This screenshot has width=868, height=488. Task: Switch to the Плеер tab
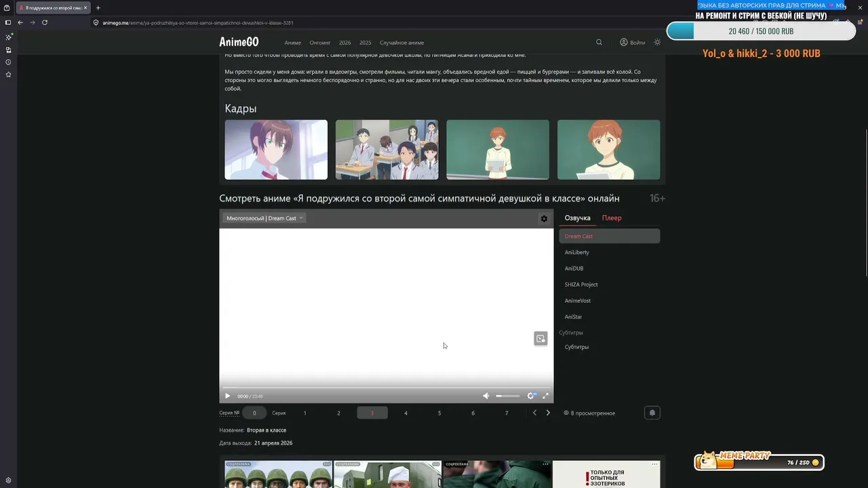click(x=612, y=218)
